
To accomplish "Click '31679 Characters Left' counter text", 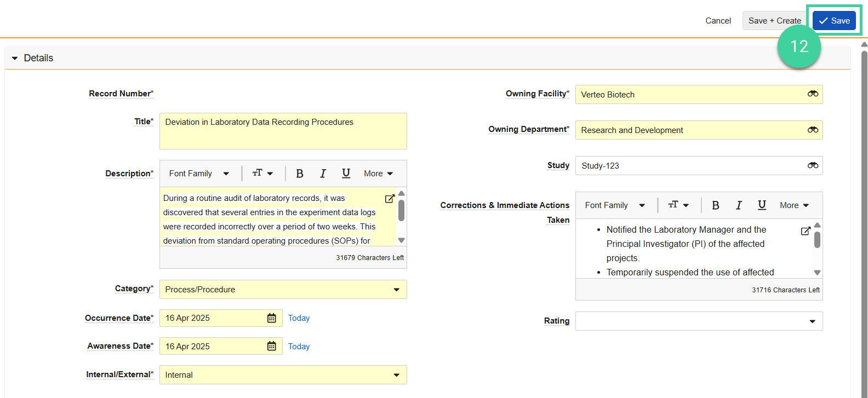I will [370, 258].
